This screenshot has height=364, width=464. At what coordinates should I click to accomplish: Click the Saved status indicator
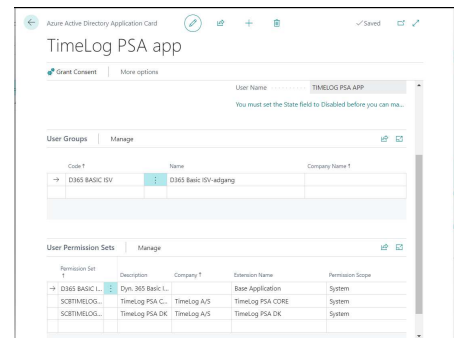pyautogui.click(x=368, y=23)
